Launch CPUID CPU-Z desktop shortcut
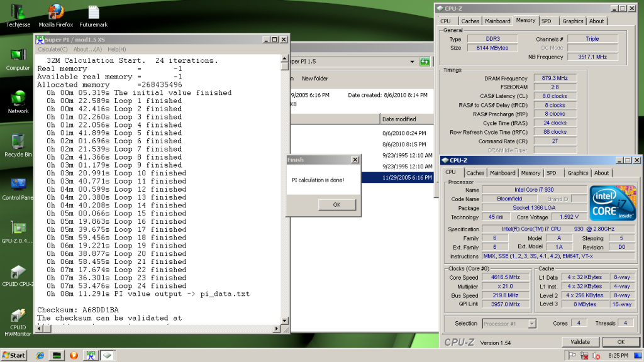 click(18, 276)
